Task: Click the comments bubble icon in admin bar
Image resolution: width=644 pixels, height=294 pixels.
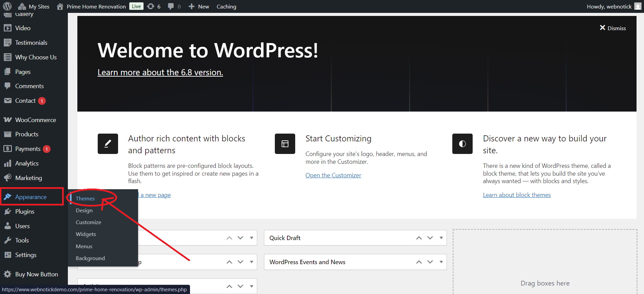Action: click(171, 6)
